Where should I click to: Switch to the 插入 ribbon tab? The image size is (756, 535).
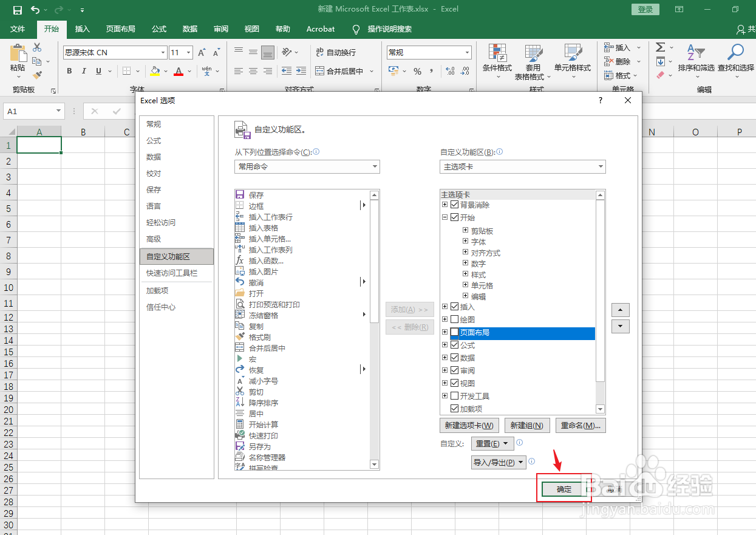[82, 29]
